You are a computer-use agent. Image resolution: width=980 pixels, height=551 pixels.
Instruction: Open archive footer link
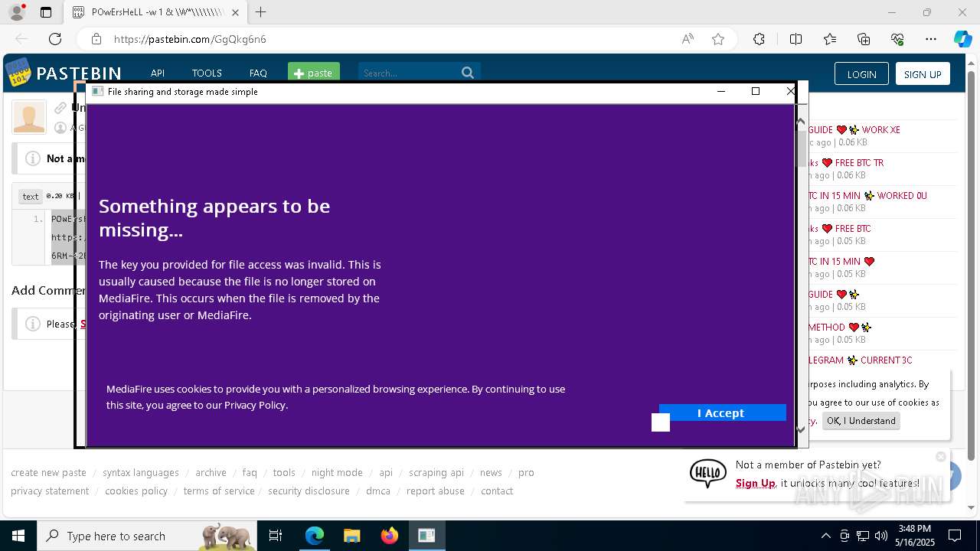pyautogui.click(x=211, y=472)
